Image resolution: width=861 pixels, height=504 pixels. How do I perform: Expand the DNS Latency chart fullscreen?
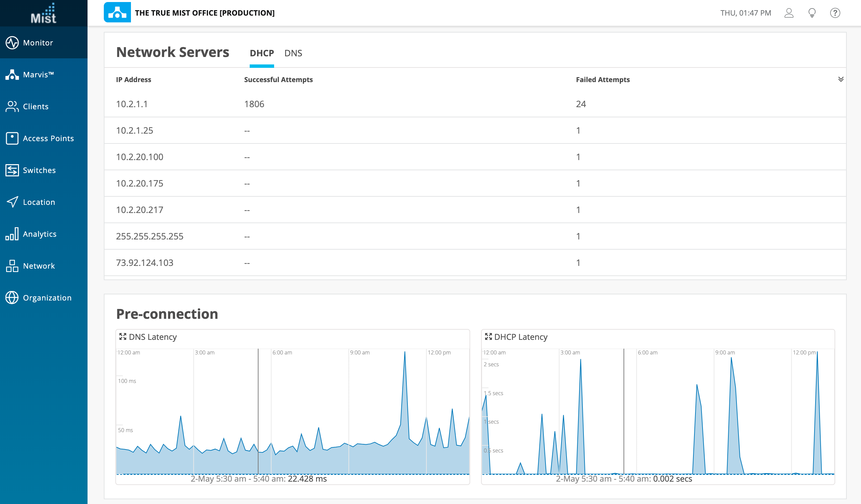pos(123,336)
